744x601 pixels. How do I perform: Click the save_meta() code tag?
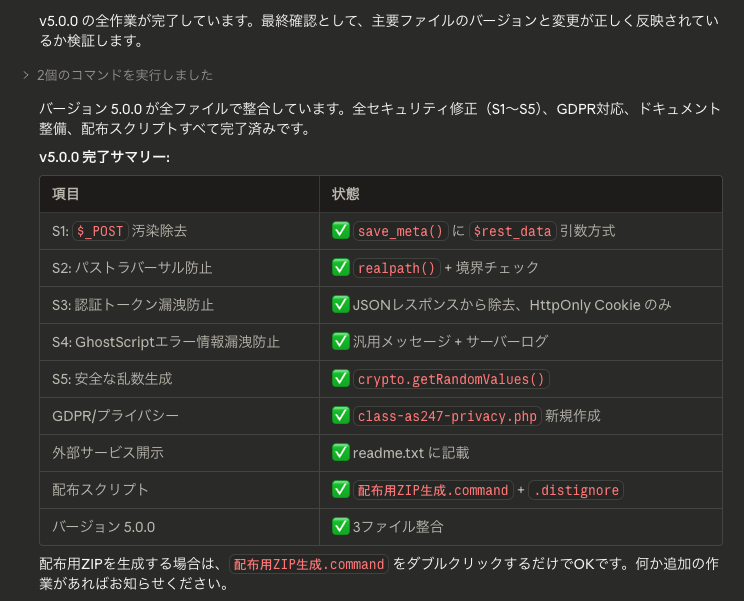[400, 231]
